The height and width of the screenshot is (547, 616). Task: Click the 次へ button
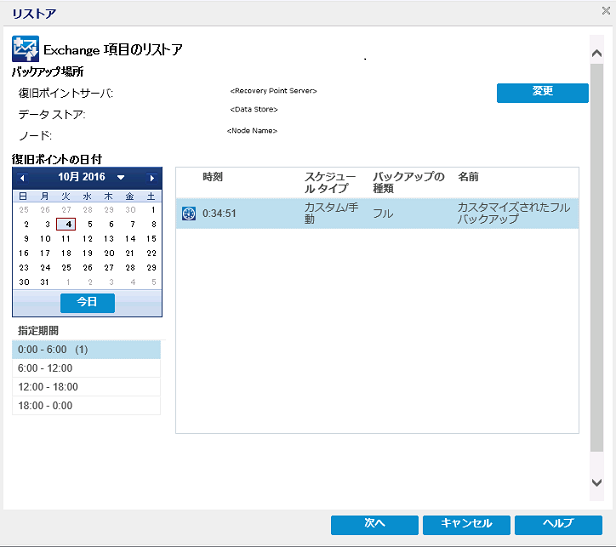(x=374, y=525)
